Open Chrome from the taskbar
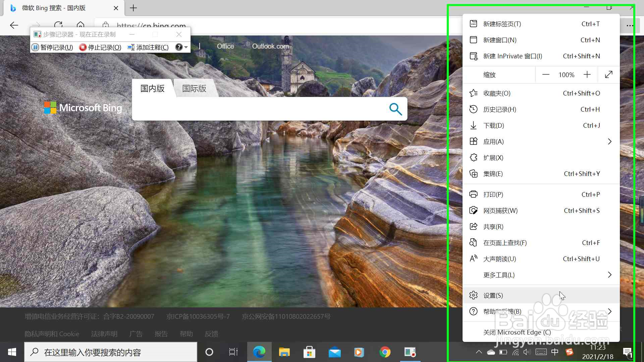Image resolution: width=644 pixels, height=362 pixels. (385, 352)
